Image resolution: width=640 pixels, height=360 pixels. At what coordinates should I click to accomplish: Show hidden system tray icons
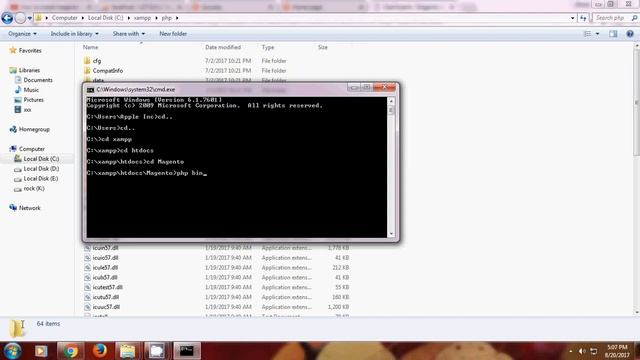point(571,351)
